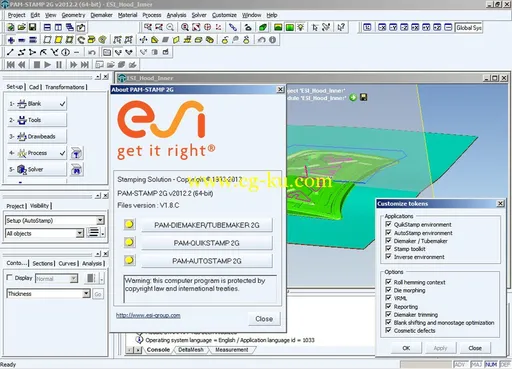Click the zoom magnifier toolbar icon
This screenshot has width=512, height=369.
click(x=185, y=27)
